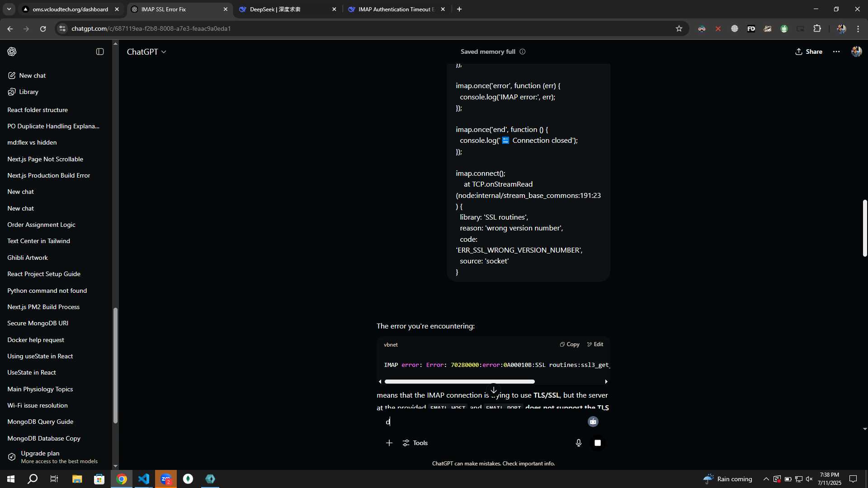The image size is (868, 488).
Task: Show hidden system tray icons
Action: pos(766,479)
